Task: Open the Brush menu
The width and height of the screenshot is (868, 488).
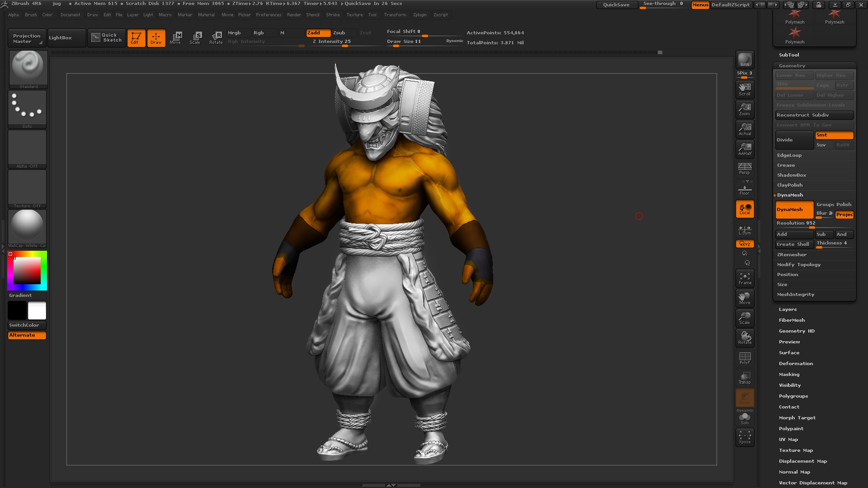Action: (31, 15)
